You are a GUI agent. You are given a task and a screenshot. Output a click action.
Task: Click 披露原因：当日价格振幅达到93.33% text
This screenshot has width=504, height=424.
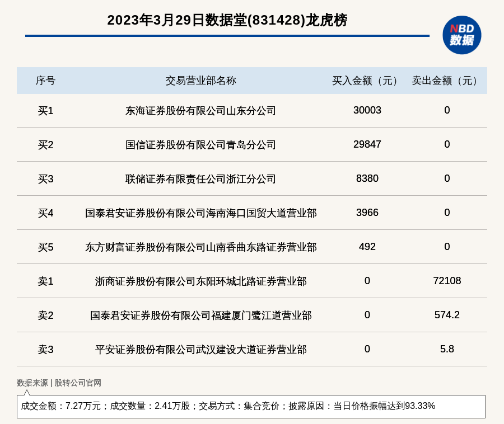click(362, 406)
